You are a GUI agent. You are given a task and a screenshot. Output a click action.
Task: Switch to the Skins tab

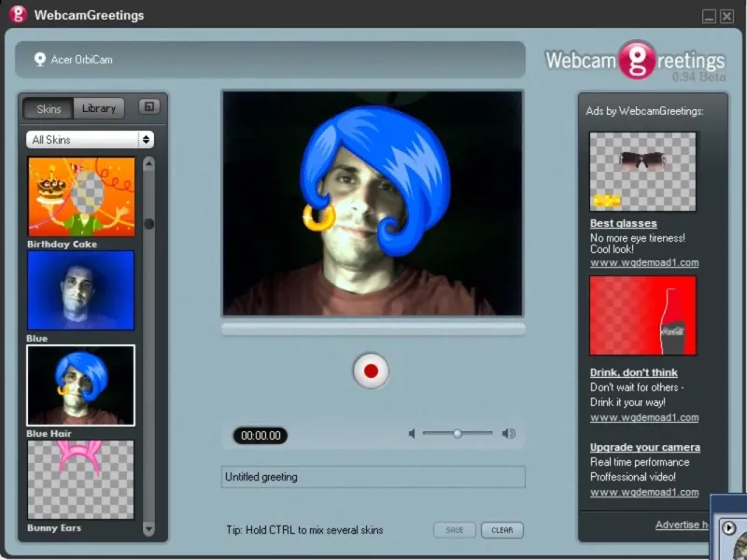(x=49, y=108)
